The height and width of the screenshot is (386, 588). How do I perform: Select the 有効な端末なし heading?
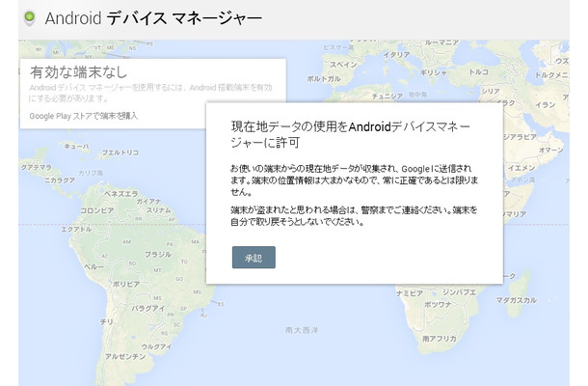point(78,72)
